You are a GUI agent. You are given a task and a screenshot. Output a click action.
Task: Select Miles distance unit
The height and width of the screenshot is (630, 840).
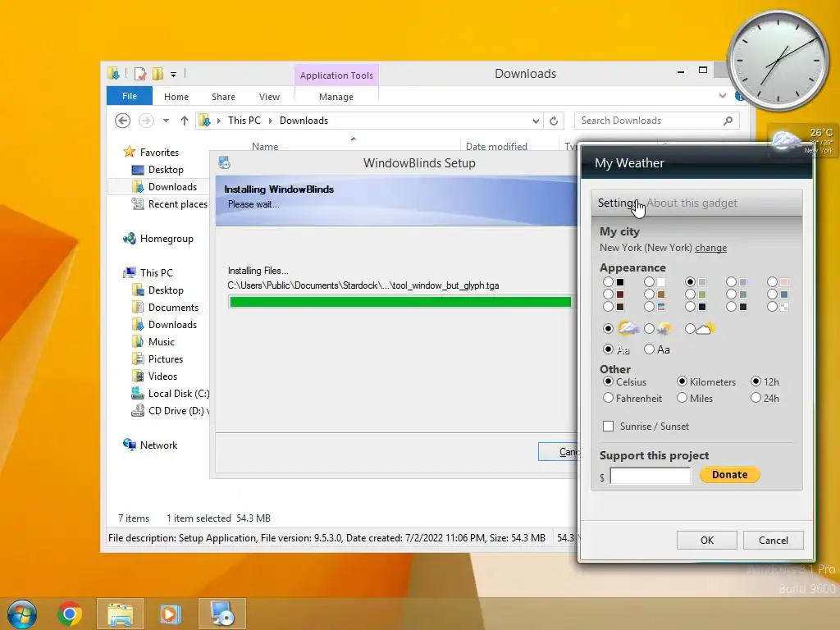point(682,398)
